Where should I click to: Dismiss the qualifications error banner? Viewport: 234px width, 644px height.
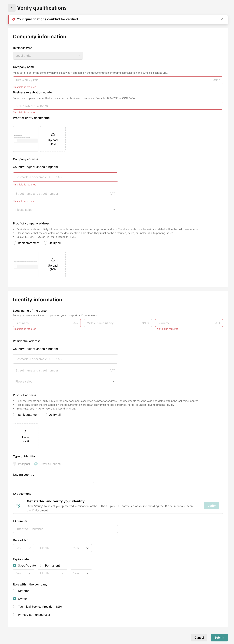pyautogui.click(x=222, y=19)
